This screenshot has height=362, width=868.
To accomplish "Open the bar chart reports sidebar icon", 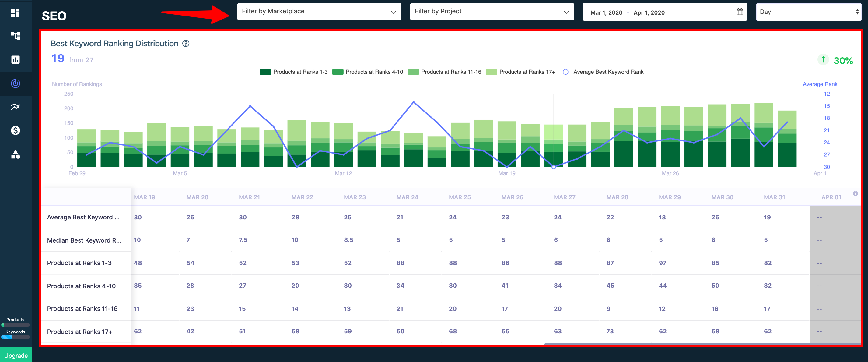I will point(16,60).
